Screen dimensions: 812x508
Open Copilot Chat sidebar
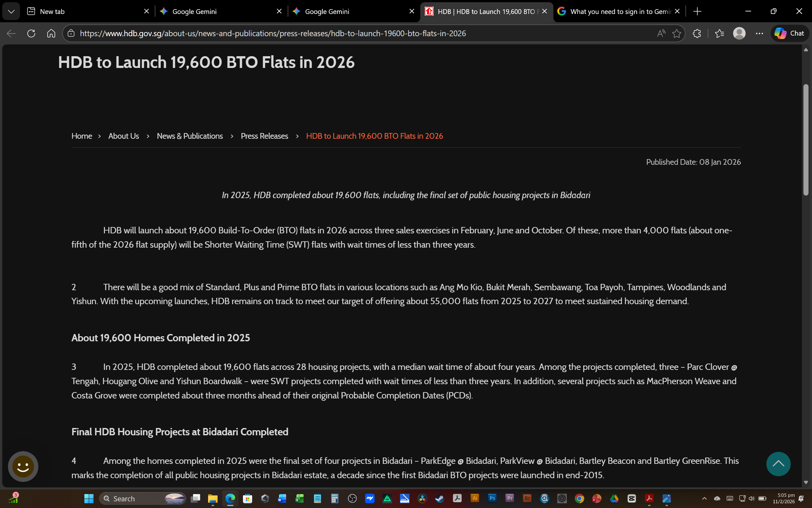click(789, 33)
